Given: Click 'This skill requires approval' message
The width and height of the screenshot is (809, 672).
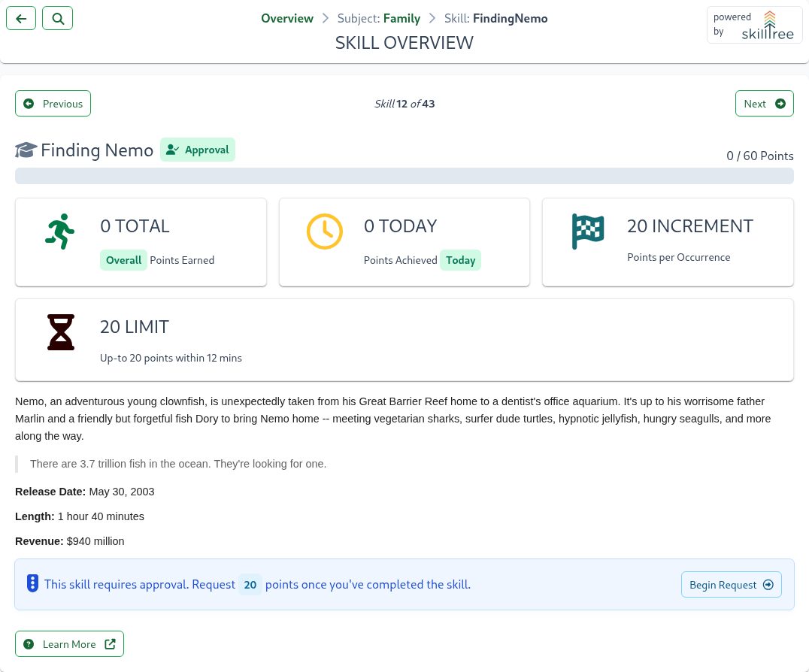Looking at the screenshot, I should (x=257, y=585).
